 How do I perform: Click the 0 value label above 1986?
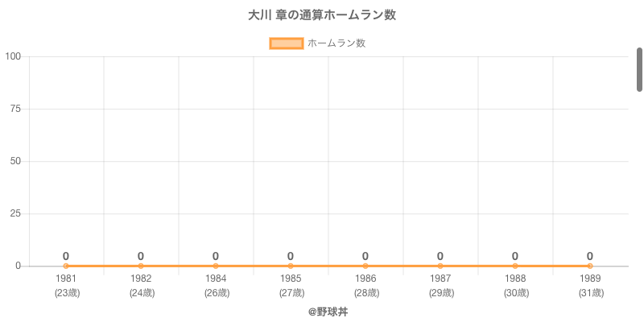coord(365,256)
